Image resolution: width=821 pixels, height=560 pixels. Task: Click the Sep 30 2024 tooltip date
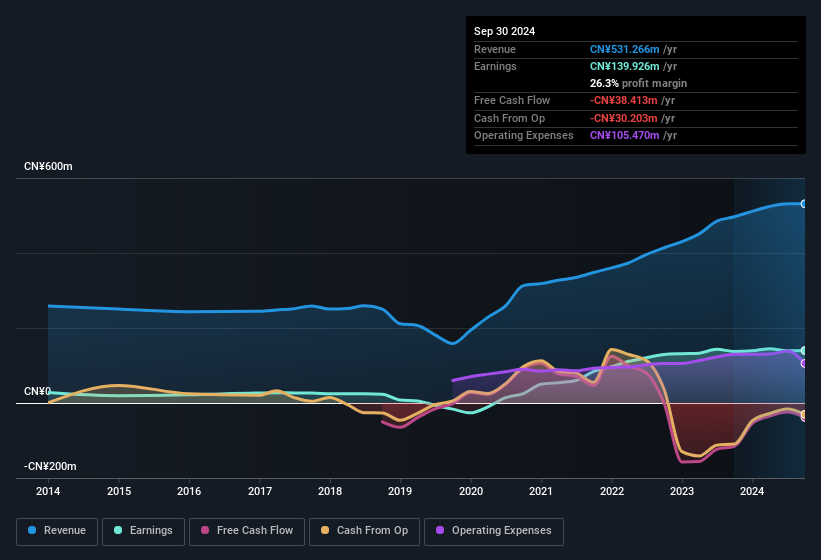[x=504, y=31]
